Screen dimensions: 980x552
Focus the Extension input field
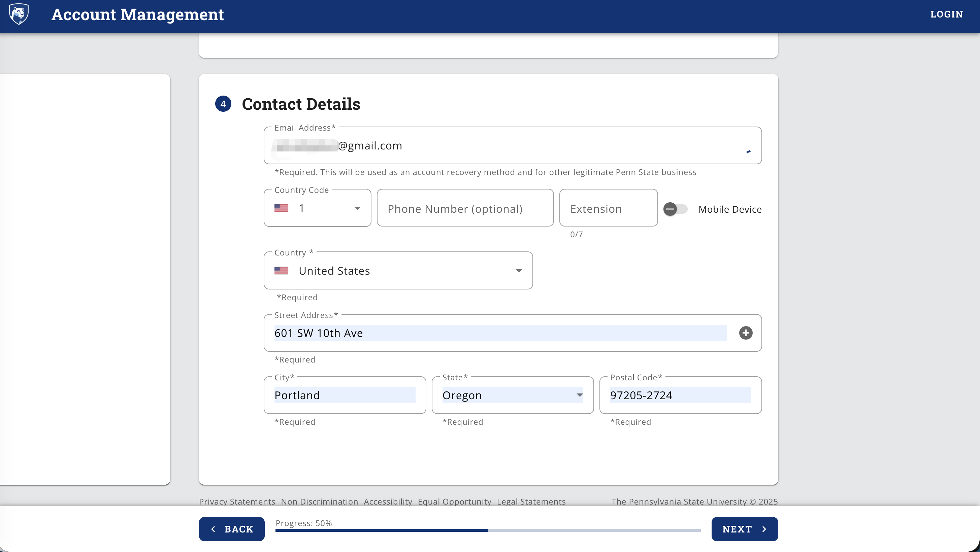608,208
